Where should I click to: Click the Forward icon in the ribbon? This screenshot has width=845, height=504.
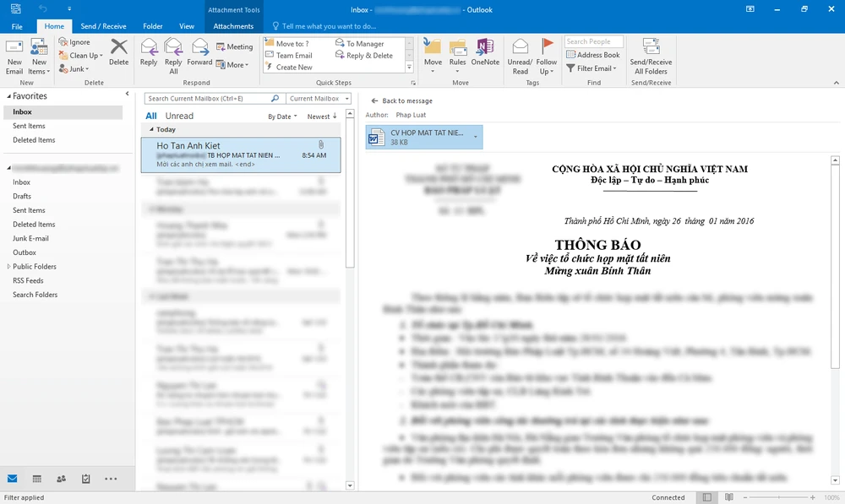199,51
